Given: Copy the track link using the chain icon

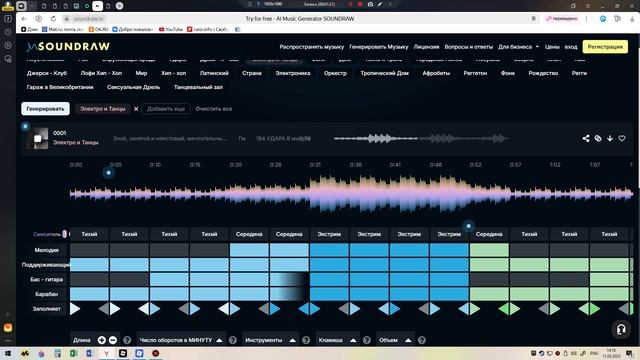Looking at the screenshot, I should pyautogui.click(x=598, y=138).
